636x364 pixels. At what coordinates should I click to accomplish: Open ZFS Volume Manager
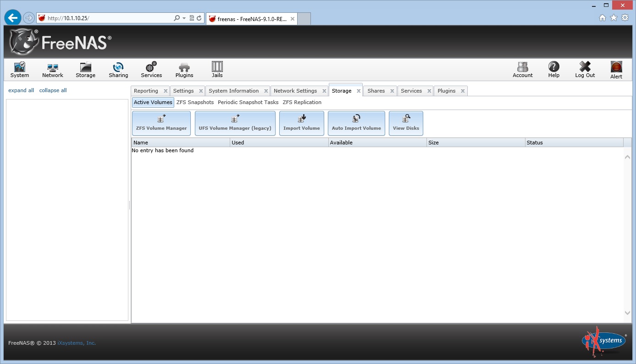pos(161,123)
